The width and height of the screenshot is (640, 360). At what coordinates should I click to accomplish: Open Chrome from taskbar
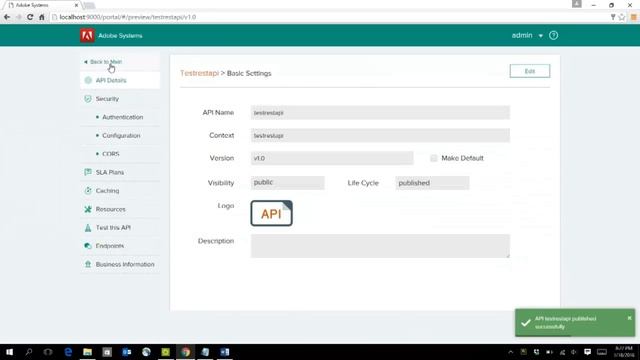click(x=186, y=352)
